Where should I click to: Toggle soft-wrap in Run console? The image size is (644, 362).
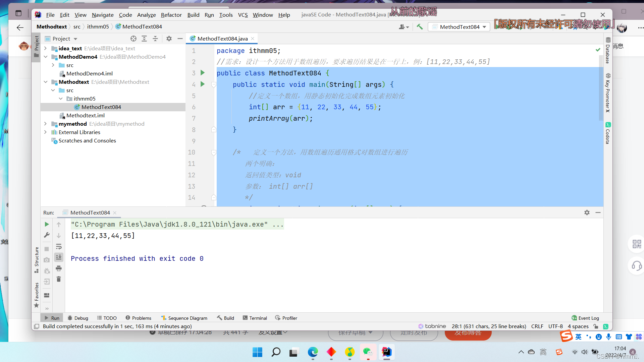(59, 247)
